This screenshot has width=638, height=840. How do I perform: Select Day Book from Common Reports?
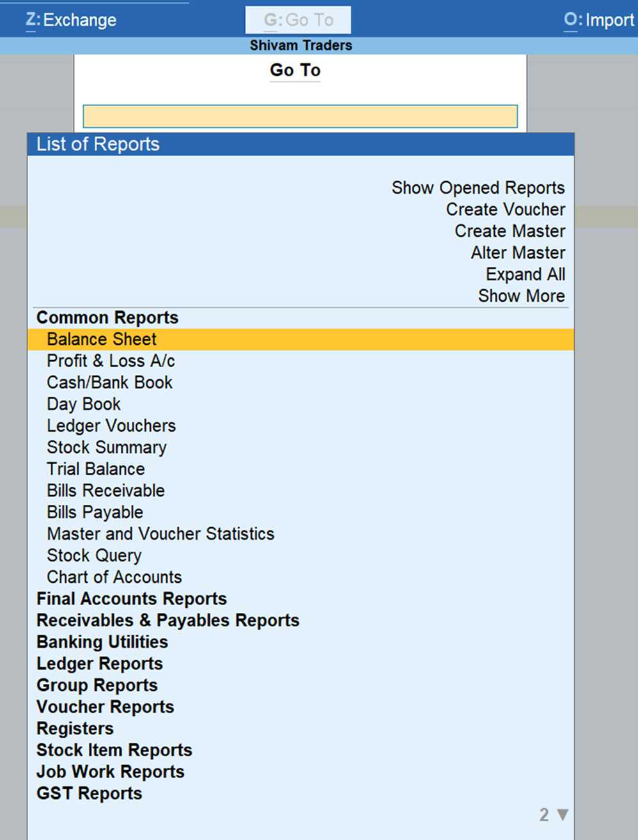coord(84,404)
